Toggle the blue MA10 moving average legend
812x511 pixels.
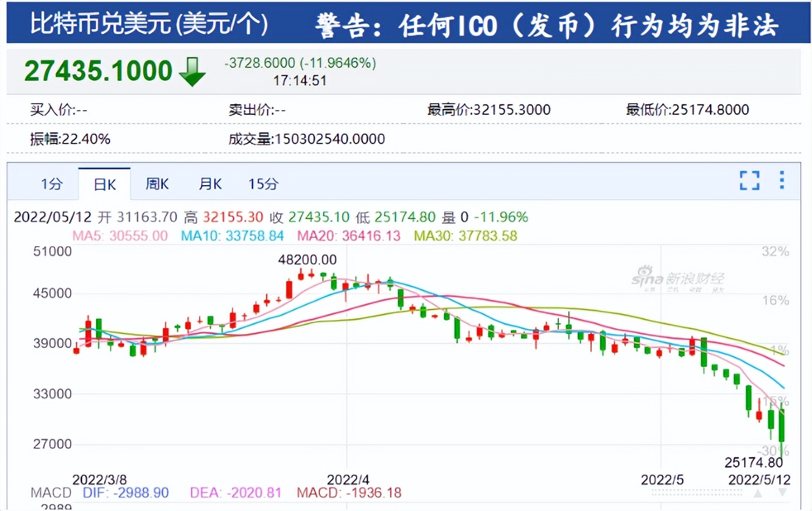pyautogui.click(x=232, y=236)
